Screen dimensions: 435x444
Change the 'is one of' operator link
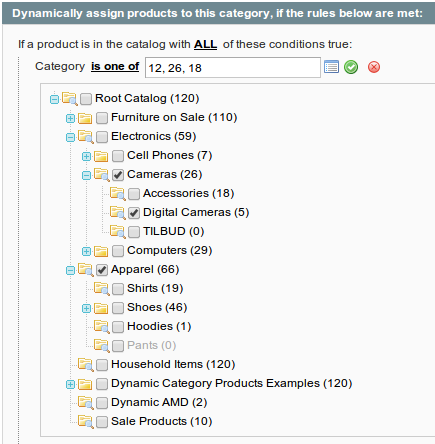[115, 66]
